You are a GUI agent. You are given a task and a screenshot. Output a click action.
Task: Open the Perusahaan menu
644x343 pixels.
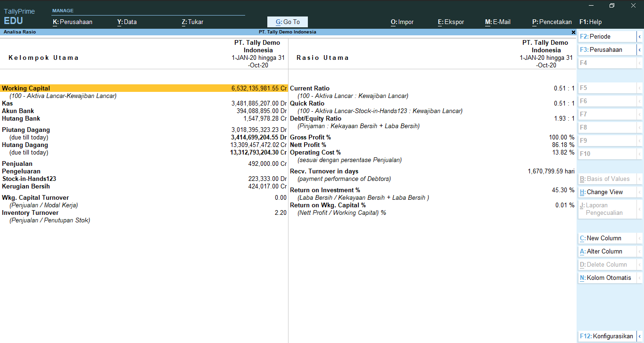[x=73, y=22]
